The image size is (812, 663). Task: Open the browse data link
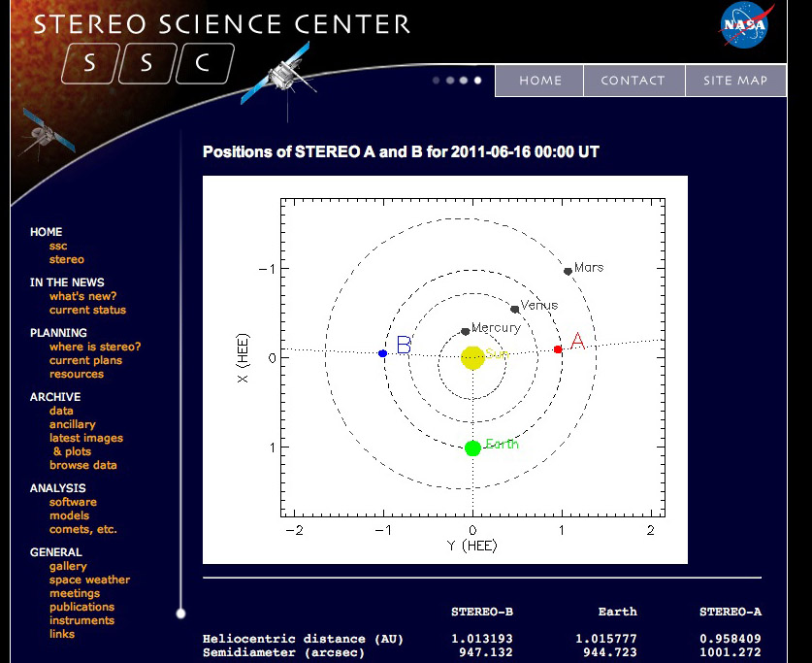[82, 465]
